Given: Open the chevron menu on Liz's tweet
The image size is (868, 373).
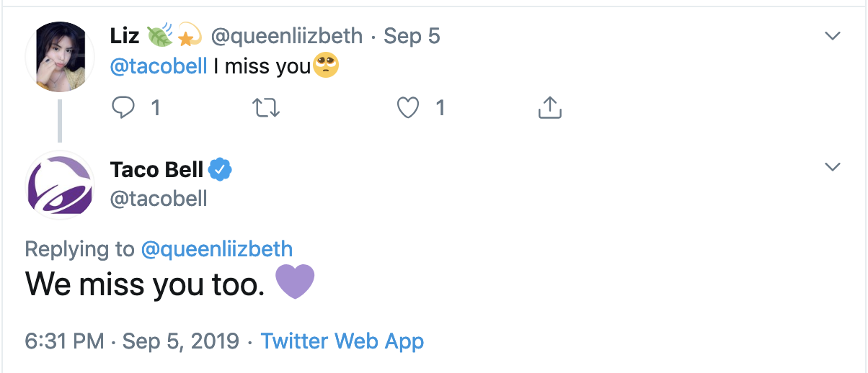Looking at the screenshot, I should click(833, 35).
